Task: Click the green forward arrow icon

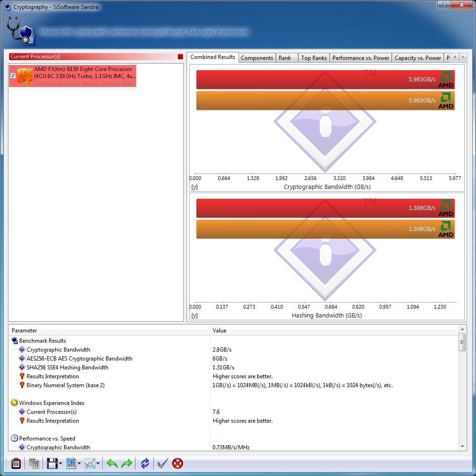Action: [x=127, y=463]
